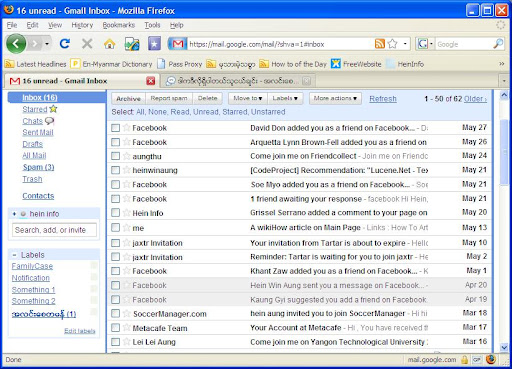Open the Tools menu
Image resolution: width=512 pixels, height=369 pixels.
tap(152, 25)
